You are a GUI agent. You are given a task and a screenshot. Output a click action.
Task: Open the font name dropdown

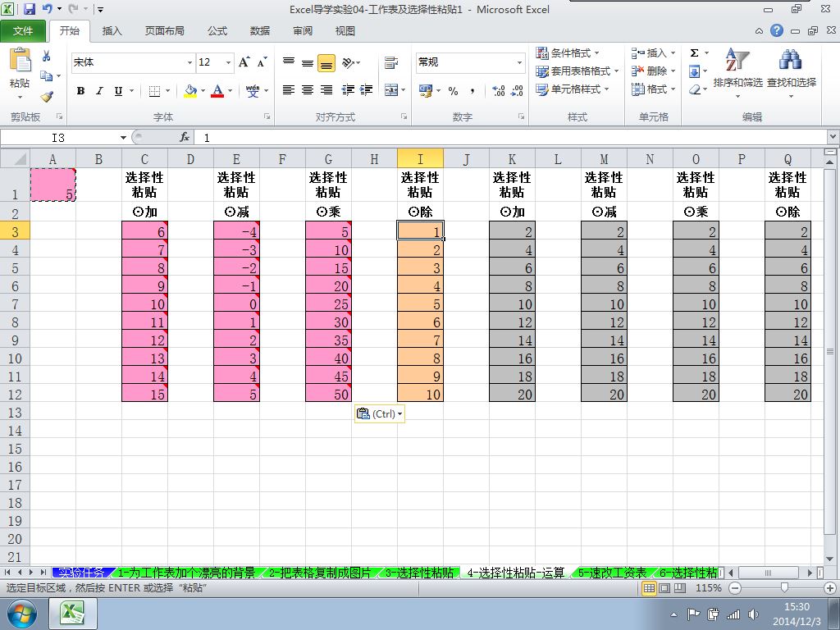pyautogui.click(x=189, y=62)
